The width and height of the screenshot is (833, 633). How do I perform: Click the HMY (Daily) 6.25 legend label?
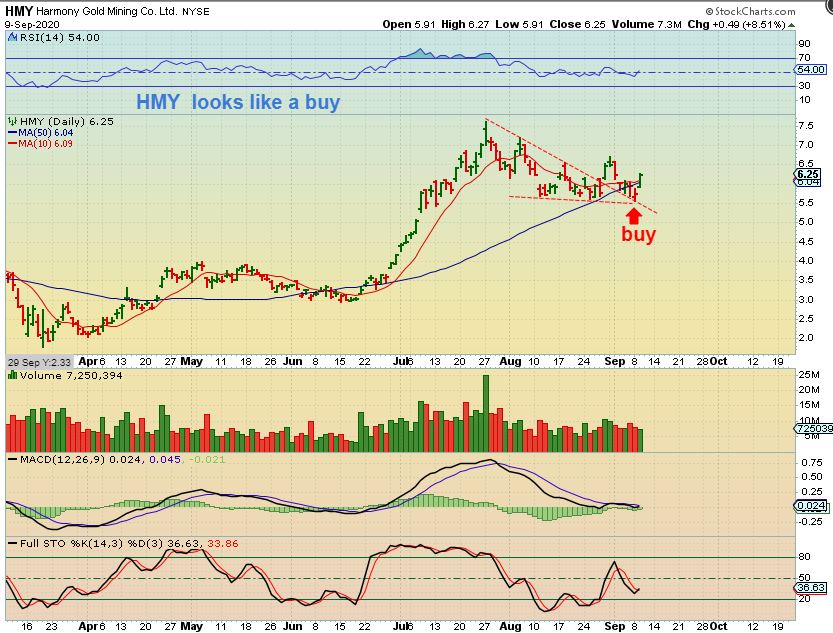click(66, 122)
